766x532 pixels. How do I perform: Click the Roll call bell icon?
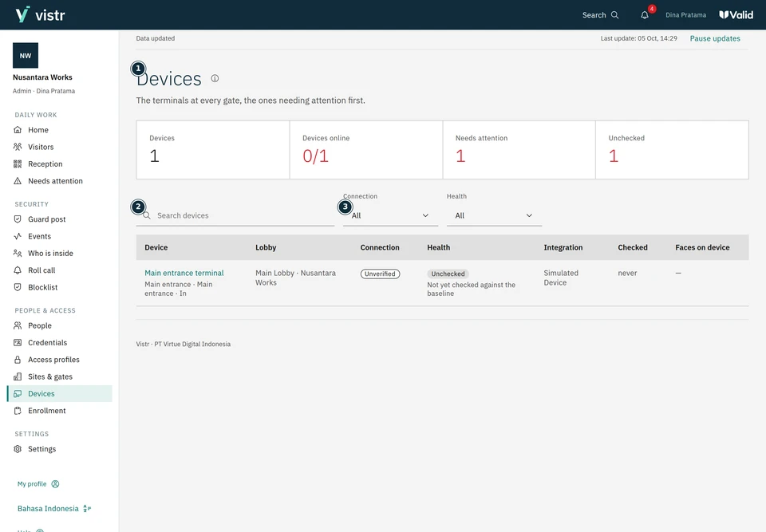coord(18,270)
